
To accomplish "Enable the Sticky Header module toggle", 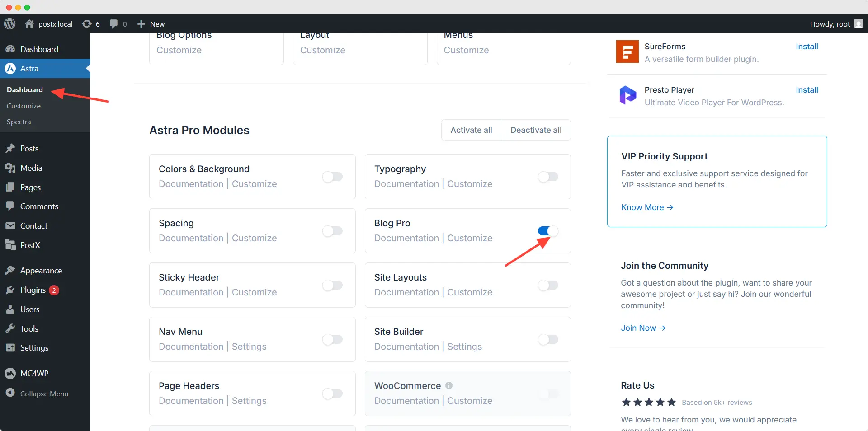I will click(332, 285).
